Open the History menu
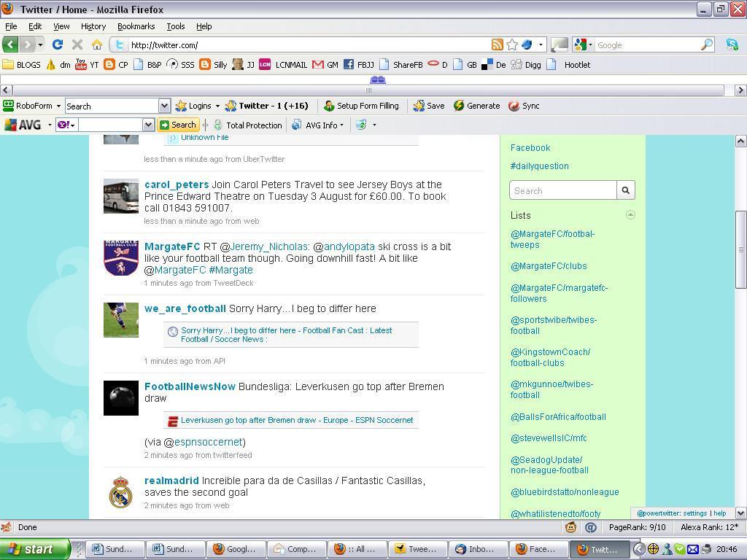Viewport: 747px width, 560px height. [x=93, y=26]
